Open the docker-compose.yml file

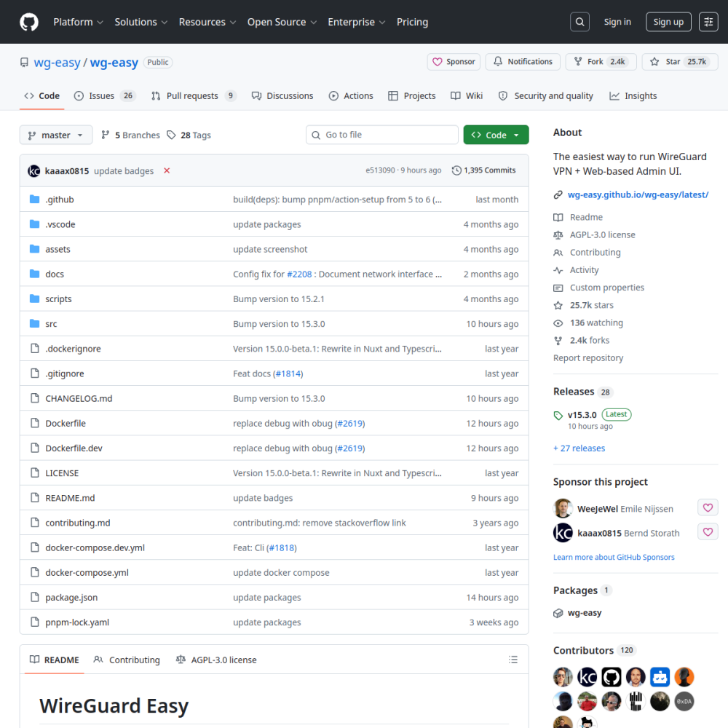tap(87, 572)
